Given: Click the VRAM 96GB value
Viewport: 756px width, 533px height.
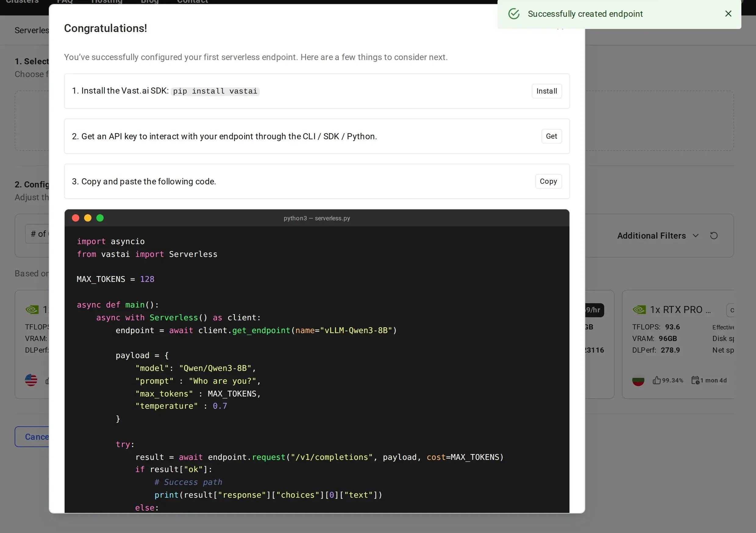Looking at the screenshot, I should coord(668,339).
